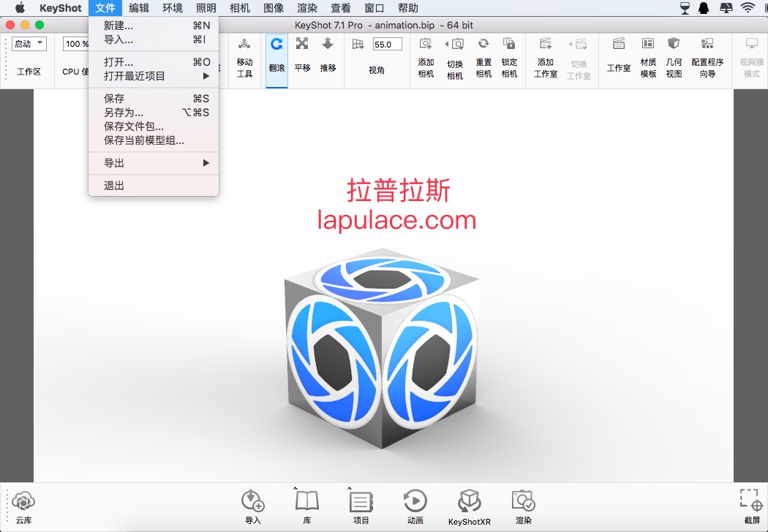Toggle the Geometry View (几何视图) window
The image size is (768, 532).
(x=674, y=58)
